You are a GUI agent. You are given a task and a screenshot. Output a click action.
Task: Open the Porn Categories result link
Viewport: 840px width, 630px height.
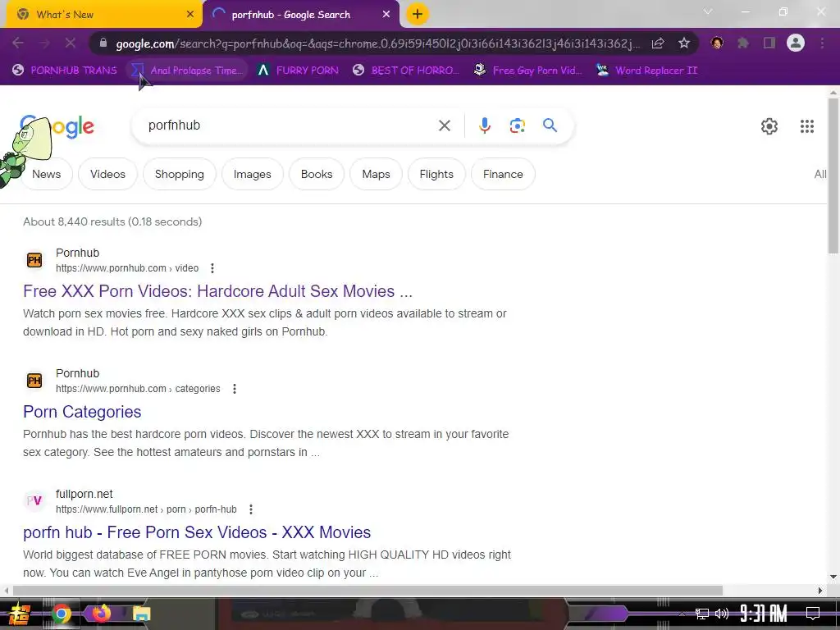click(x=82, y=412)
